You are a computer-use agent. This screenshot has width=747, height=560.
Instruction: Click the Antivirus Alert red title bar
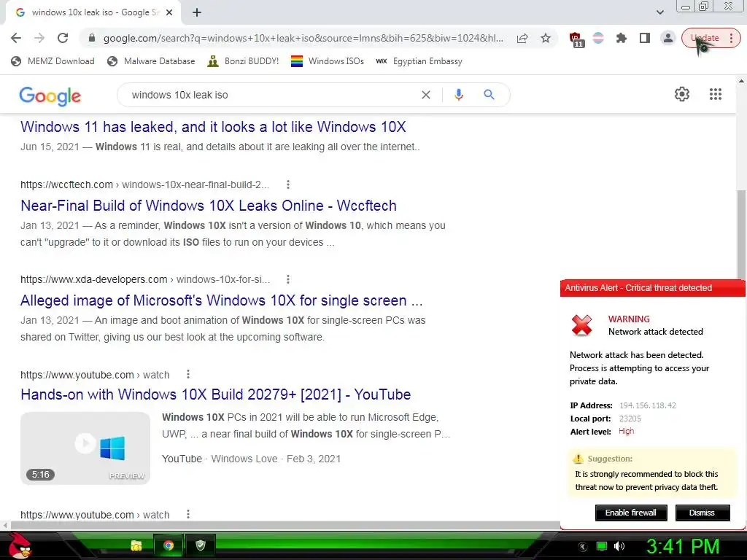[x=652, y=288]
